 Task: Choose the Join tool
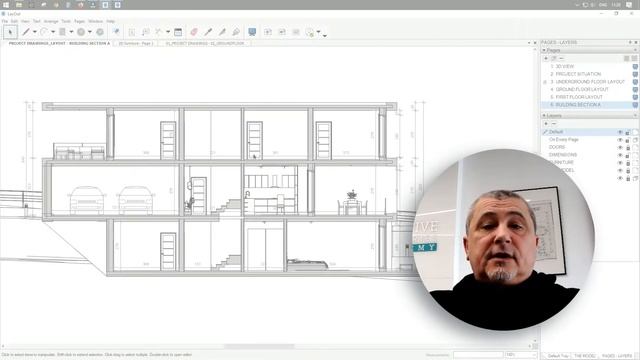236,32
